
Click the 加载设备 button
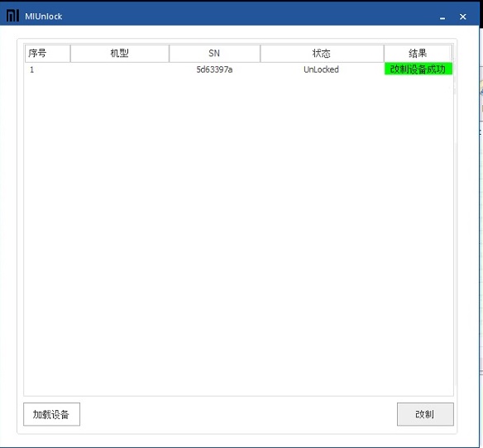point(51,414)
